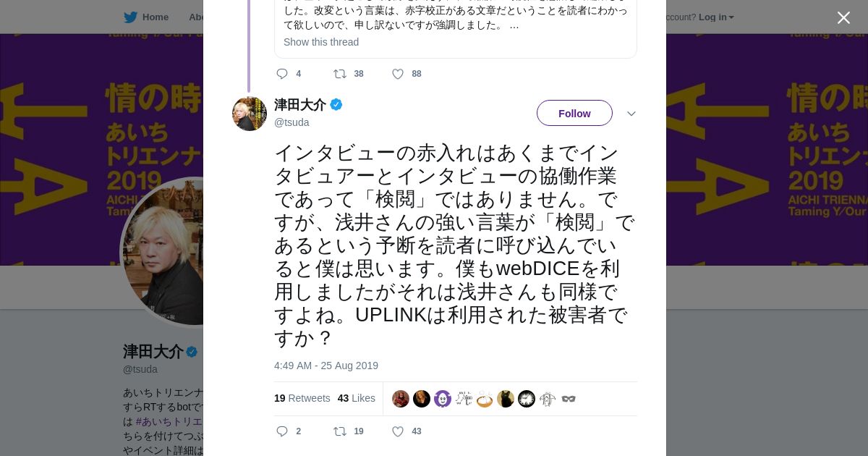Retweet the main tweet with 19 retweets
The height and width of the screenshot is (456, 868).
tap(339, 431)
